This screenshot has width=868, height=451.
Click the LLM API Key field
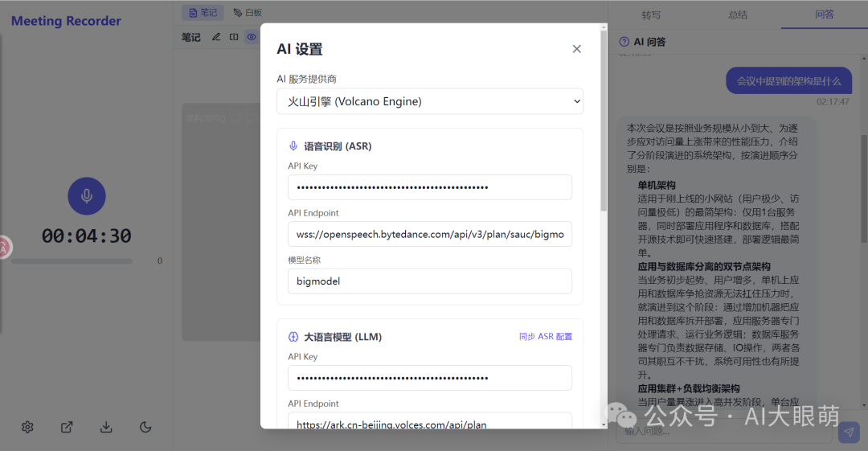point(430,378)
